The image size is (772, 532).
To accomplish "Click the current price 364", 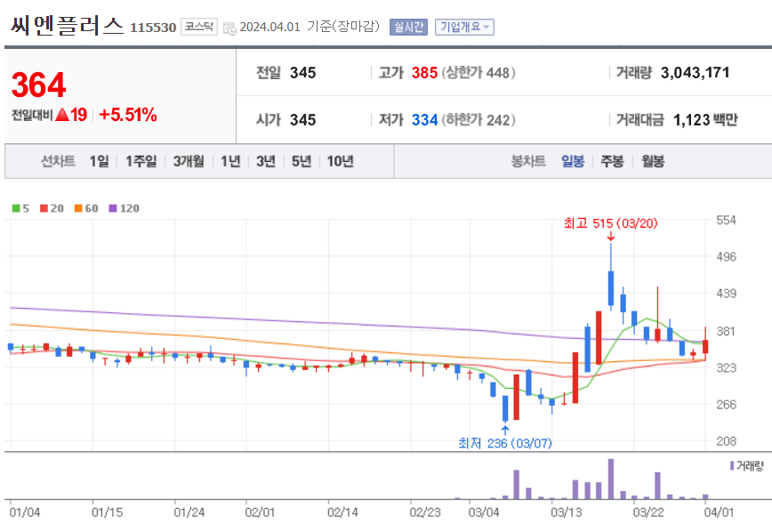I will (38, 85).
